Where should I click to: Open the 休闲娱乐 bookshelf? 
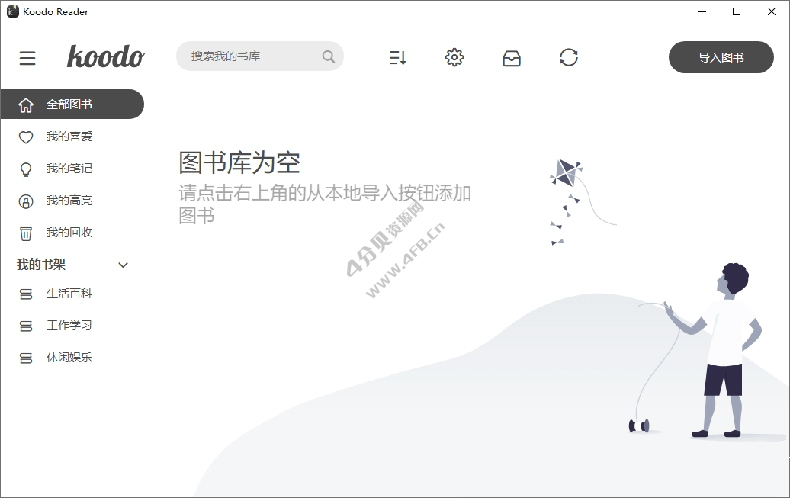pyautogui.click(x=69, y=358)
